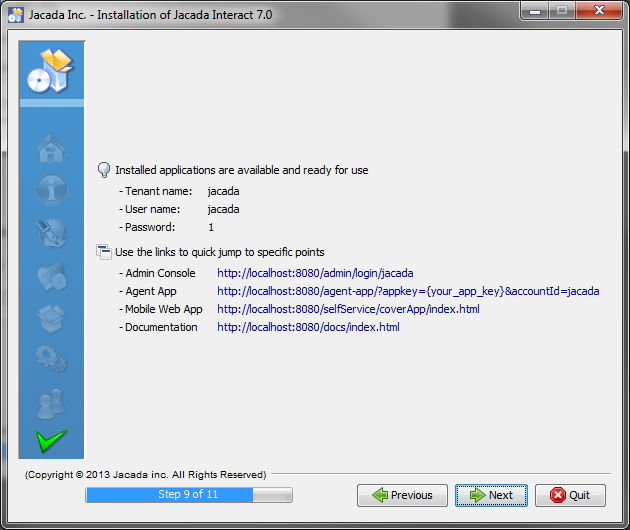Open the Documentation docs/index.html link
The width and height of the screenshot is (630, 530).
pyautogui.click(x=308, y=327)
